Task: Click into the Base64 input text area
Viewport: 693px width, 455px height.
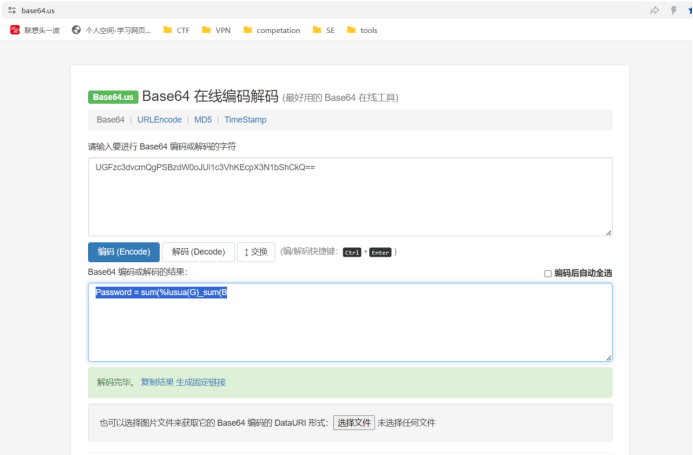Action: [350, 197]
